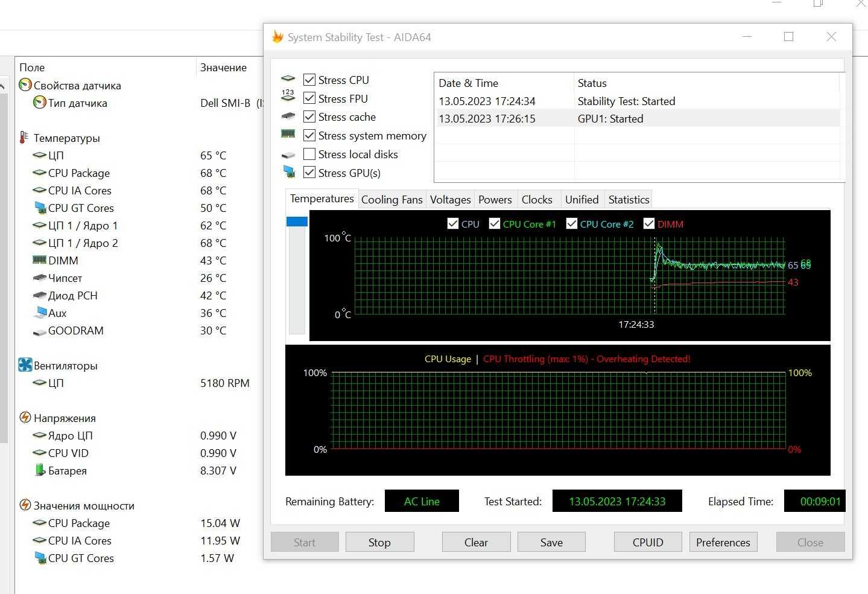868x594 pixels.
Task: Toggle CPU Core #1 graph checkbox
Action: click(495, 223)
